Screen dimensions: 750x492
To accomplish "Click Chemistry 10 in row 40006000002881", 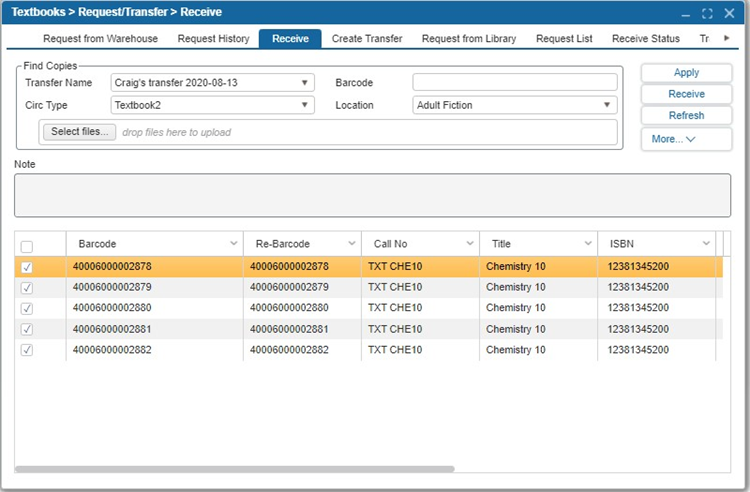I will pyautogui.click(x=516, y=329).
